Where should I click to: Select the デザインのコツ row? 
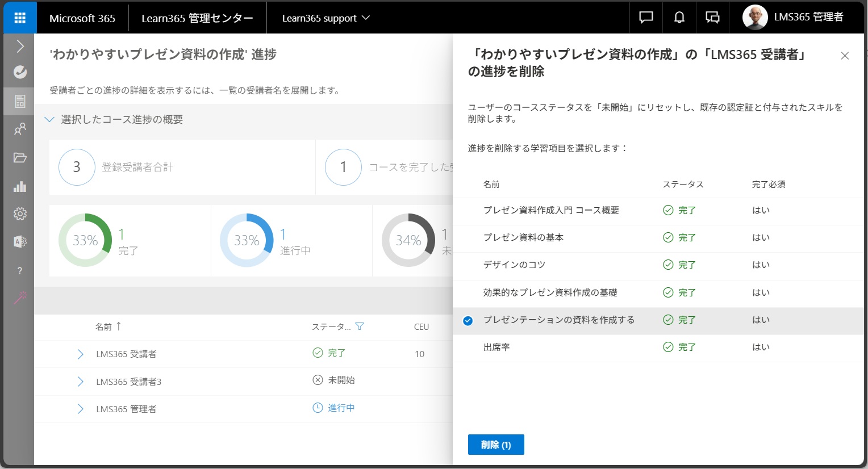pos(658,265)
